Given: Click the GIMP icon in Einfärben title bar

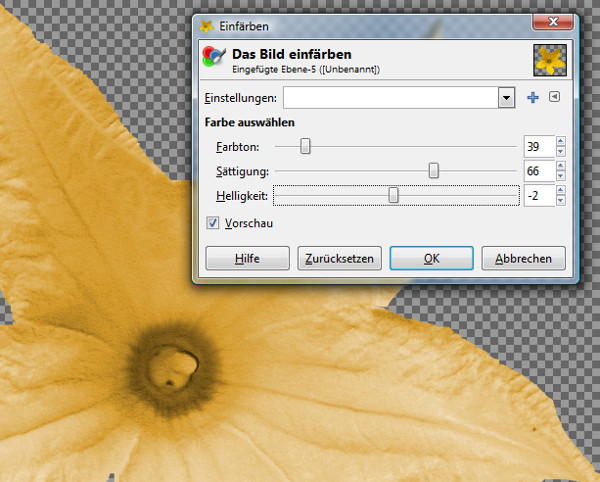Looking at the screenshot, I should (x=207, y=26).
